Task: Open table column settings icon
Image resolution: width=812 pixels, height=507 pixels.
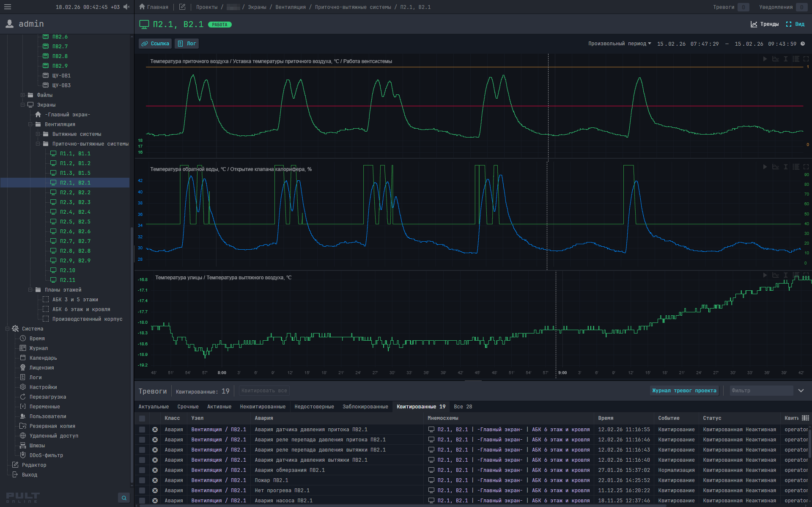Action: click(805, 418)
